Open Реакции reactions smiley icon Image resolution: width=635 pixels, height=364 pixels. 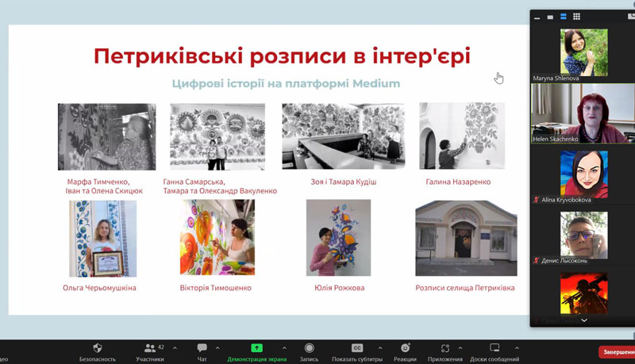(406, 348)
